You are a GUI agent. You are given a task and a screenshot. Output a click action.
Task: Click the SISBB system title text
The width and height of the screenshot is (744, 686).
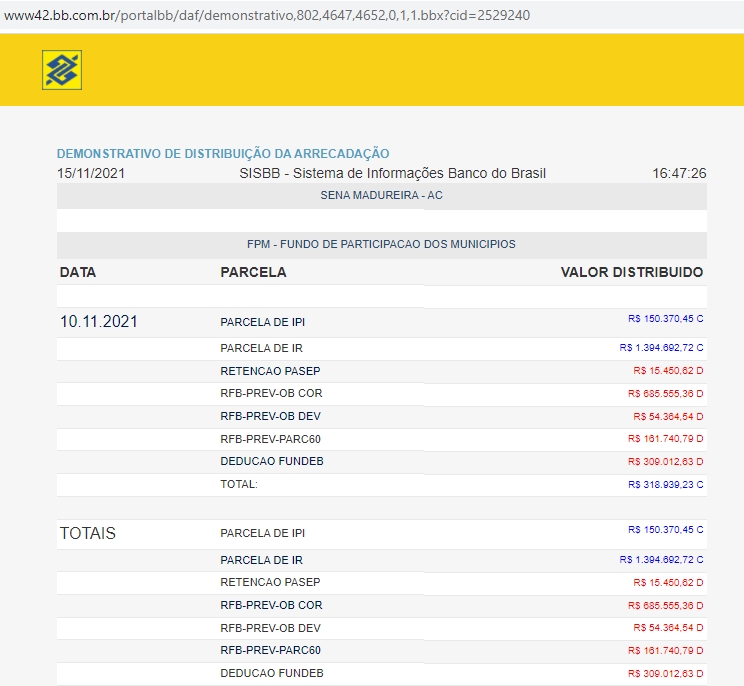[392, 173]
